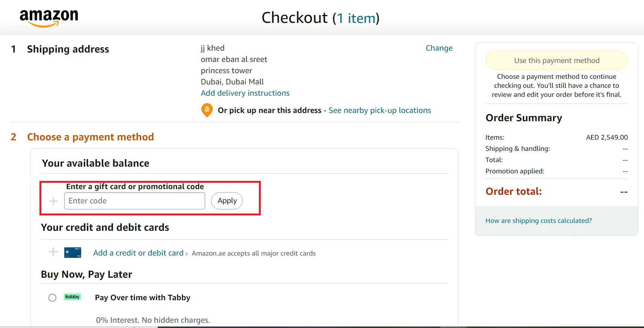Click the 'Shipping & handling:' label
This screenshot has height=328, width=644.
517,149
